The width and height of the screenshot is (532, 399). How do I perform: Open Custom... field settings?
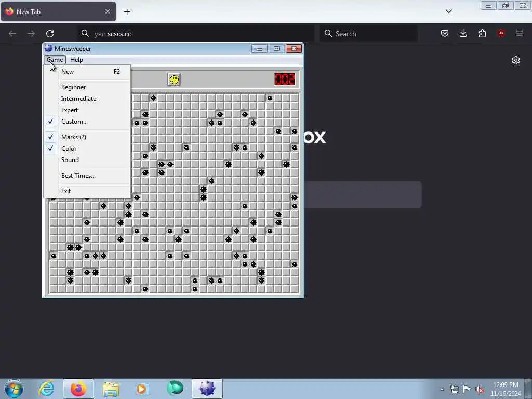point(87,122)
